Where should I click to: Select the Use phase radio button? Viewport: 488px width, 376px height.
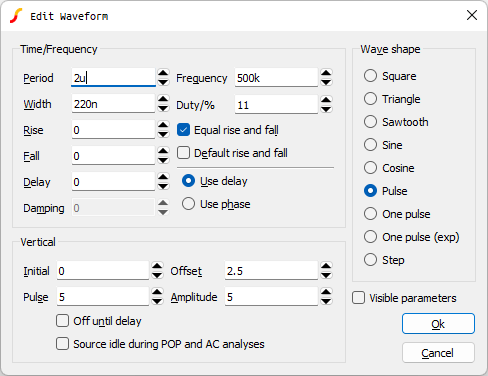[188, 204]
